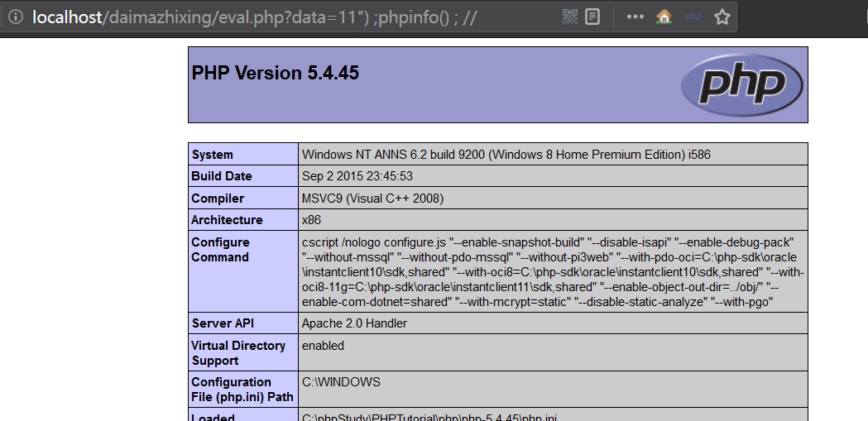
Task: Click the x86 architecture value
Action: (x=311, y=220)
